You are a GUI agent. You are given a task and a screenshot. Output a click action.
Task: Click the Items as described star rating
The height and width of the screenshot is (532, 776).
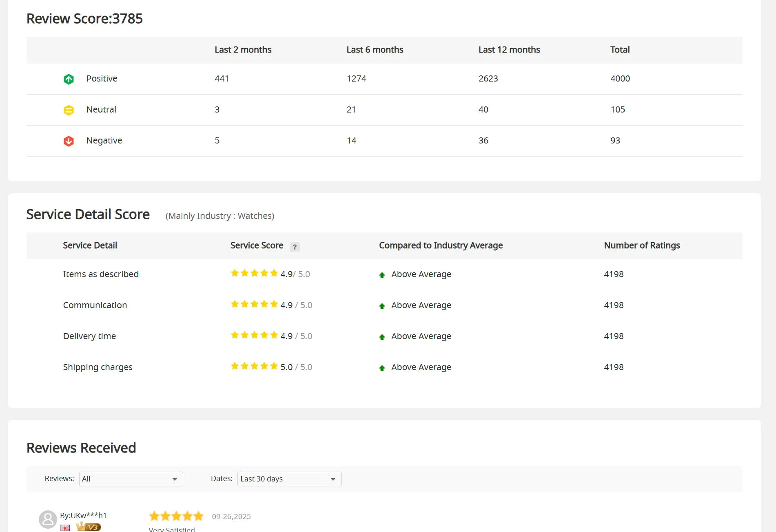click(x=254, y=274)
